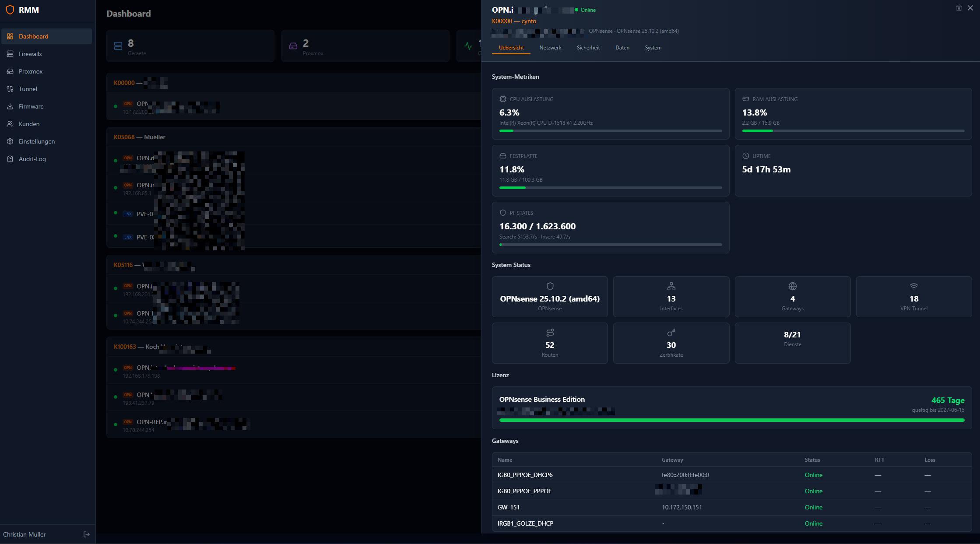Switch to the Sicherheit tab
This screenshot has width=980, height=544.
click(588, 48)
